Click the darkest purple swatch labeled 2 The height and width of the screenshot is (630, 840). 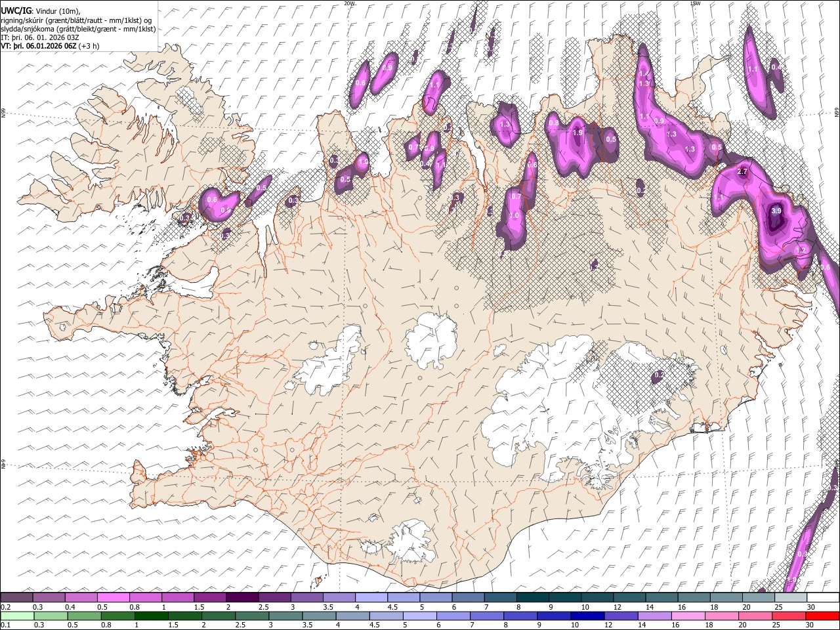click(x=242, y=597)
